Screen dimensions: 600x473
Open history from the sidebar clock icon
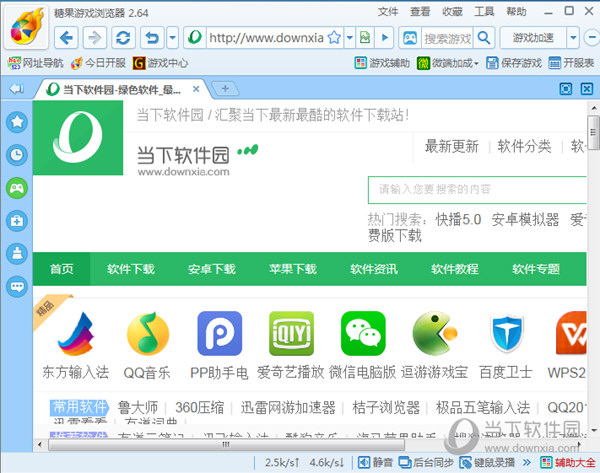(x=17, y=155)
